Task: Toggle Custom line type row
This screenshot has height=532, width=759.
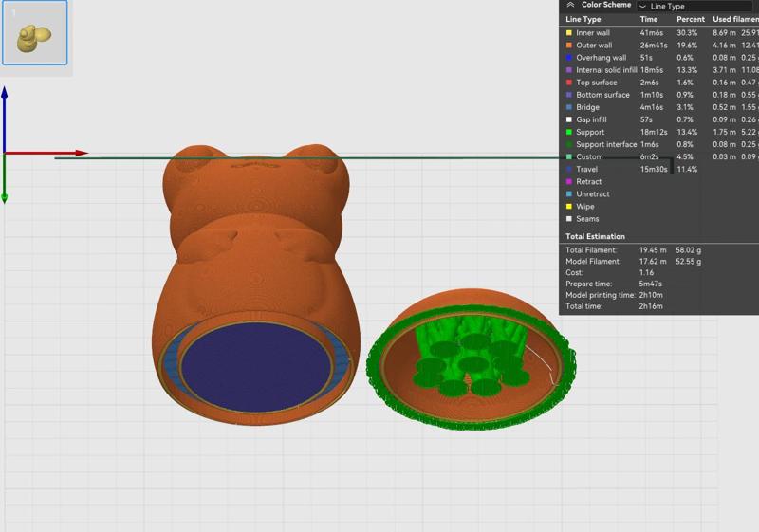Action: pos(589,156)
